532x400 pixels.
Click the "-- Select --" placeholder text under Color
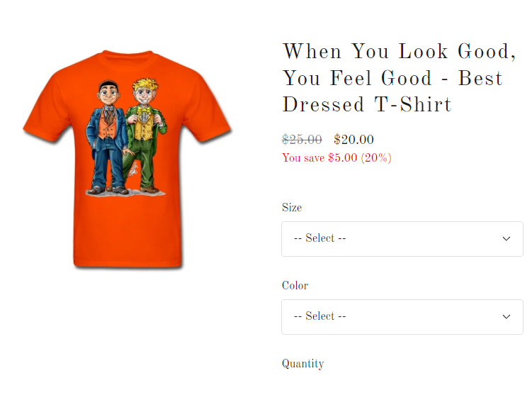pyautogui.click(x=319, y=317)
